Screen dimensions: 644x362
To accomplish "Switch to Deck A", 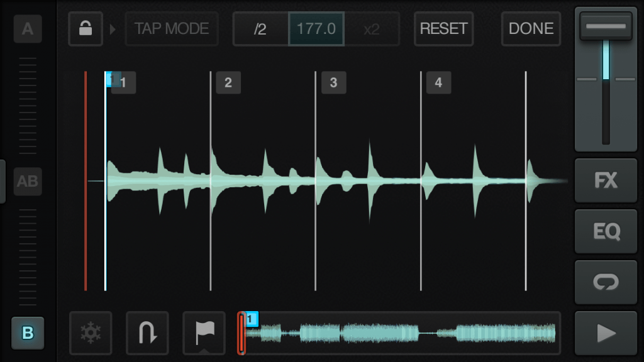I will [x=28, y=28].
